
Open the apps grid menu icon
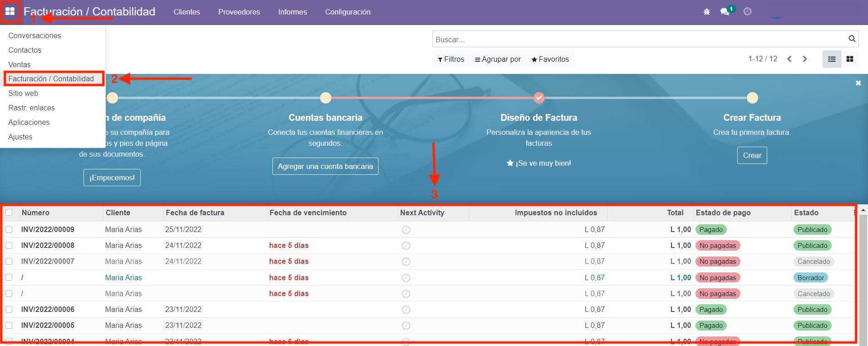pyautogui.click(x=10, y=11)
